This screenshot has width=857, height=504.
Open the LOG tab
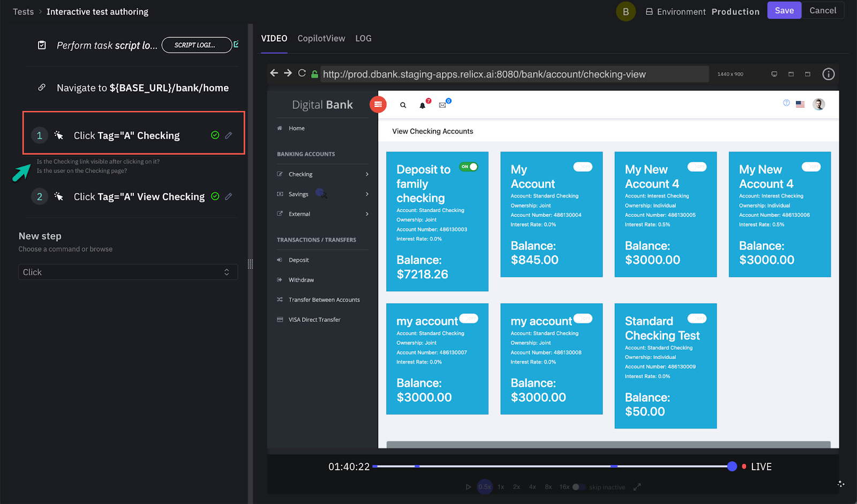(x=363, y=38)
